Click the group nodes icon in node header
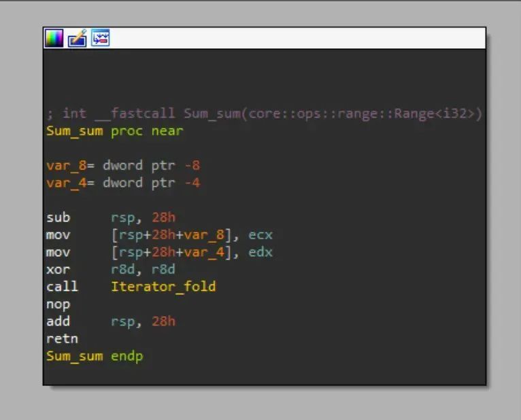This screenshot has width=521, height=420. tap(101, 38)
